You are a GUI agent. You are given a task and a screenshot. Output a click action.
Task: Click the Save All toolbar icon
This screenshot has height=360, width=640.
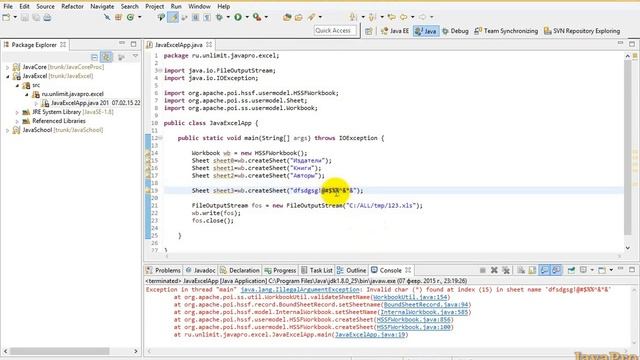coord(36,17)
